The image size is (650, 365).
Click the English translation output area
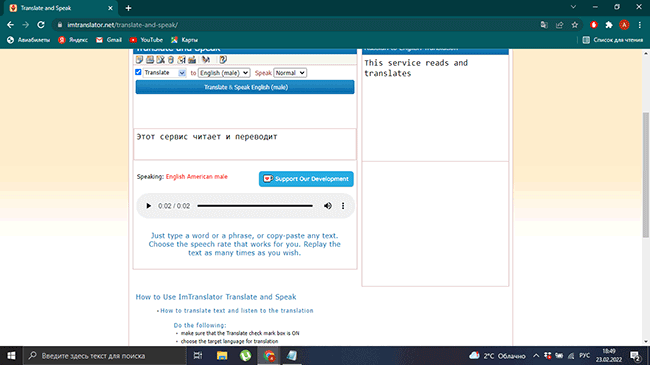click(x=435, y=108)
